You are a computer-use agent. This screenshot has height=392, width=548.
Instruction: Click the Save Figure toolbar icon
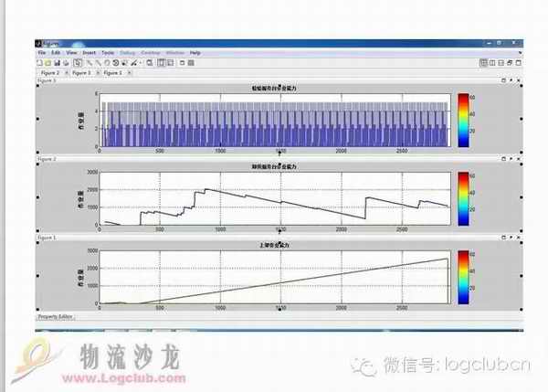(56, 62)
